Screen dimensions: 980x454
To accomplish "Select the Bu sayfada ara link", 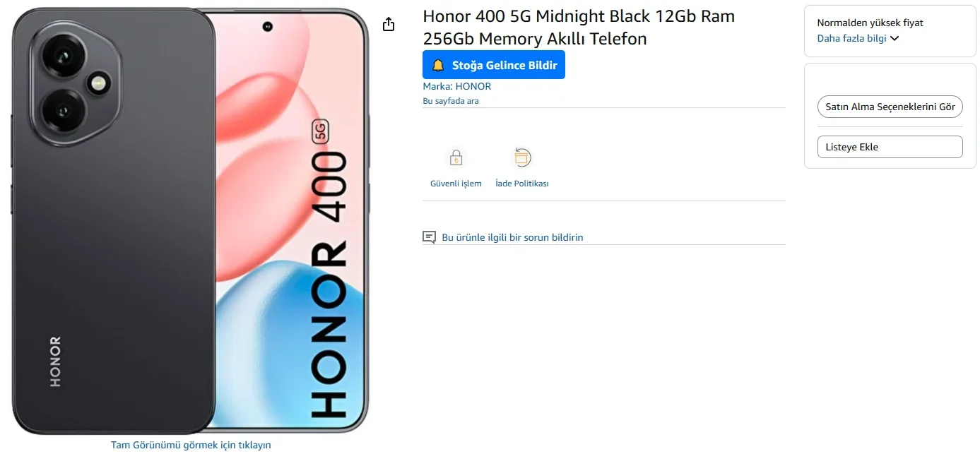I will (451, 101).
